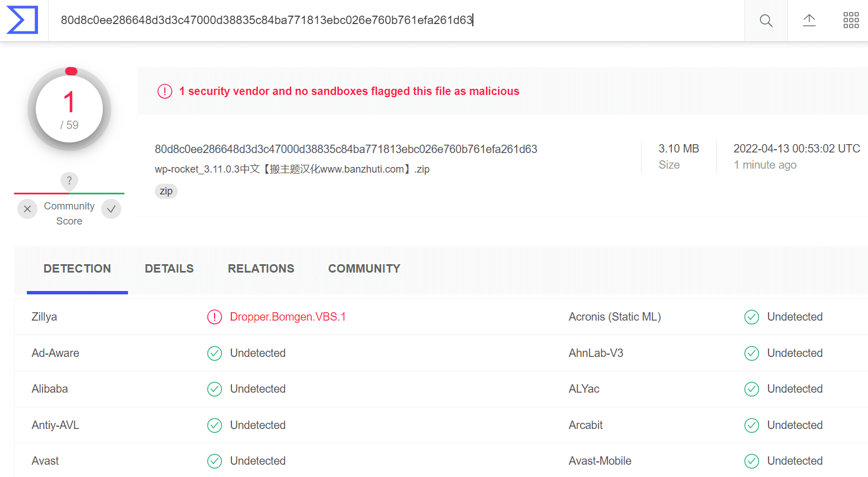
Task: Click the community score question mark icon
Action: coord(69,180)
